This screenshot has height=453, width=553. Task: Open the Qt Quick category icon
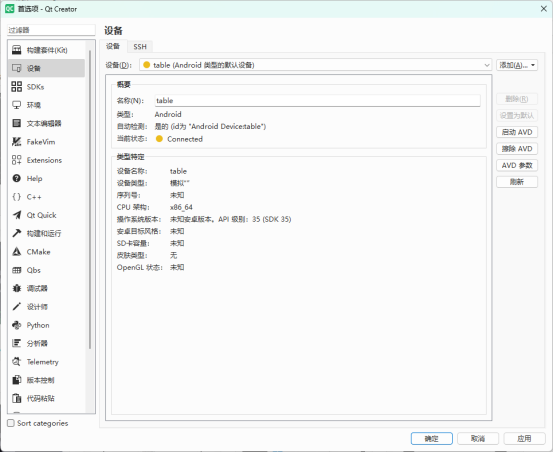[x=17, y=215]
